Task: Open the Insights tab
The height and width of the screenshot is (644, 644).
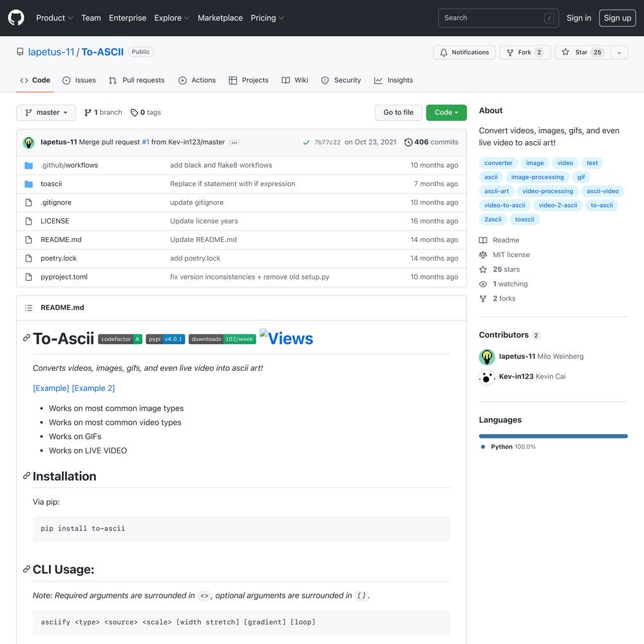Action: (393, 80)
